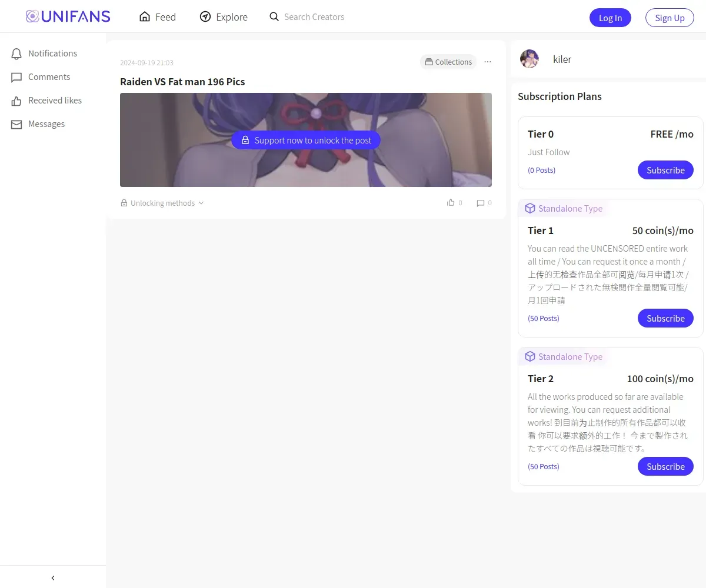
Task: View Tier 2 (50 Posts) link
Action: (x=544, y=466)
